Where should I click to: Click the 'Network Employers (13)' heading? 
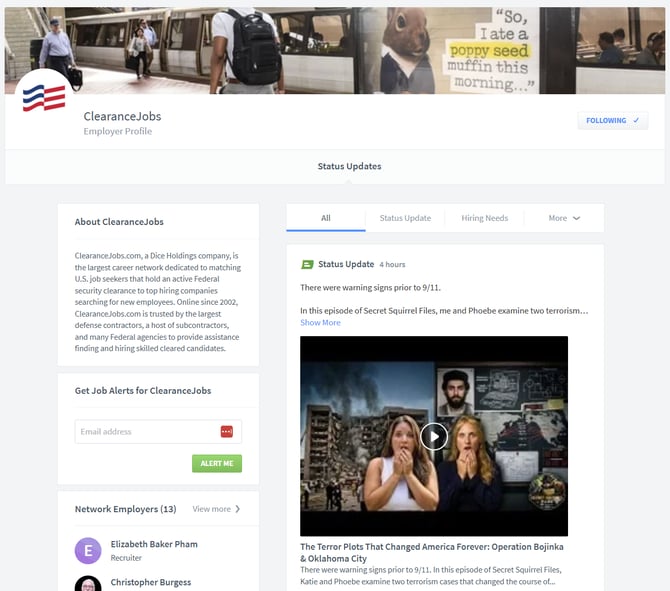point(125,509)
